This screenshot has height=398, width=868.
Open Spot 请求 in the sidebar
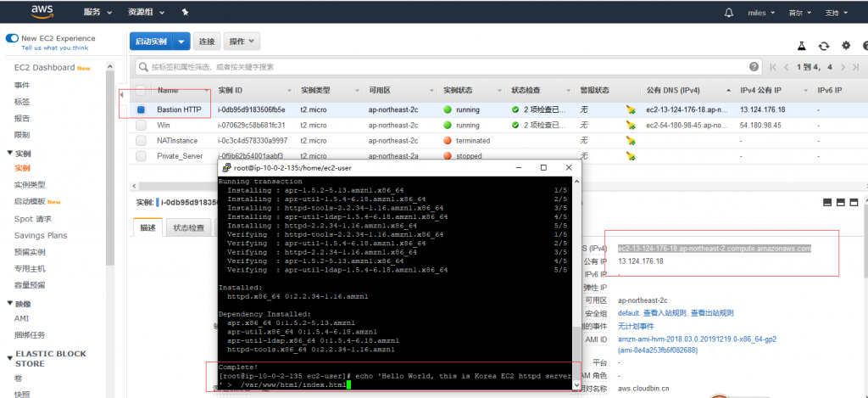pos(33,219)
